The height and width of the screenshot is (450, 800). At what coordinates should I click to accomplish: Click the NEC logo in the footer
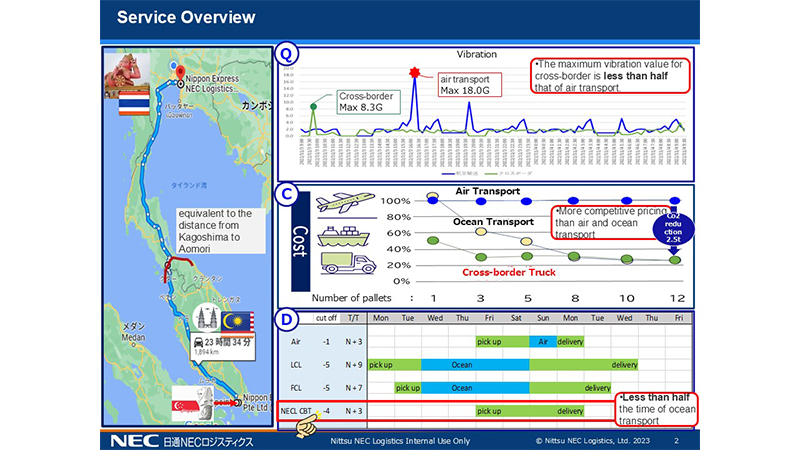click(x=135, y=441)
